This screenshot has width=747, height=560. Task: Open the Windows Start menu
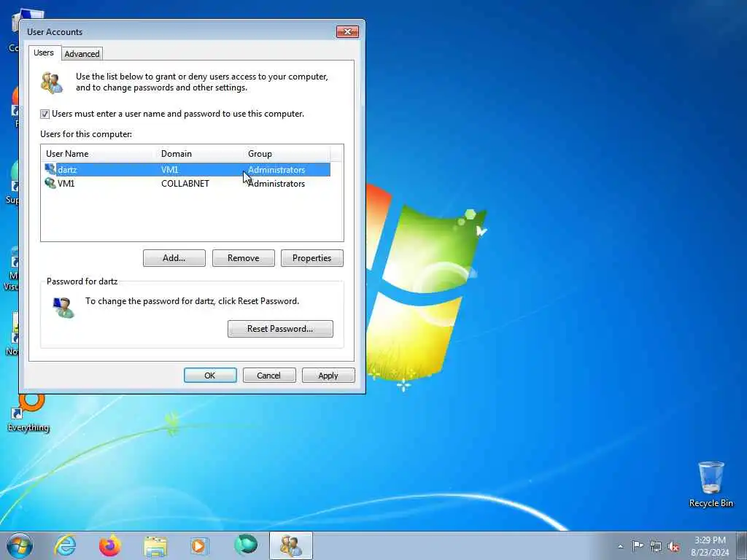(20, 545)
